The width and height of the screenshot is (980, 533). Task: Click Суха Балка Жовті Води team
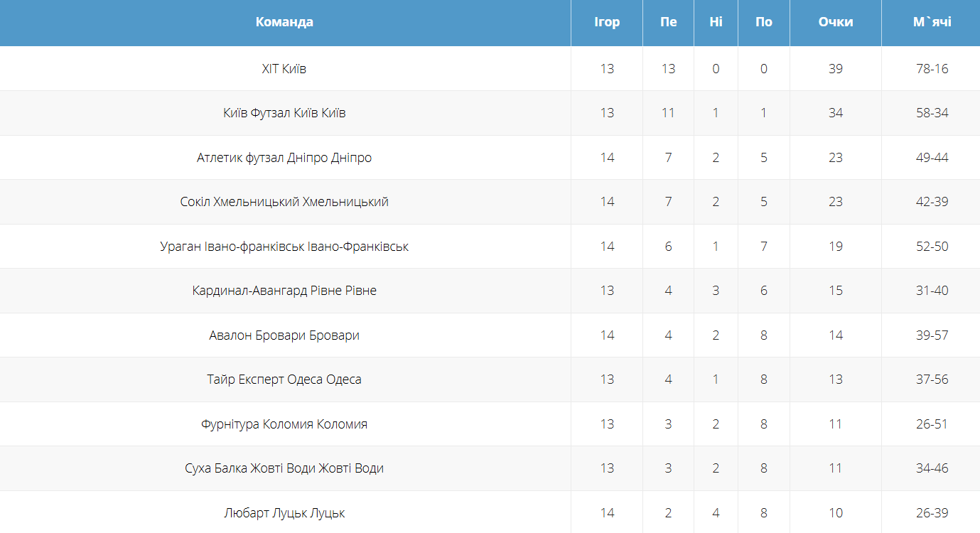(284, 468)
